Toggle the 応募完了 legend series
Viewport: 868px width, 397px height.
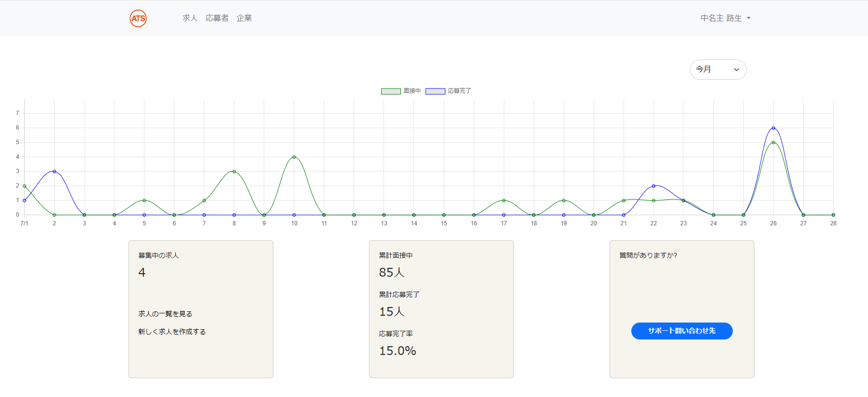pyautogui.click(x=459, y=91)
